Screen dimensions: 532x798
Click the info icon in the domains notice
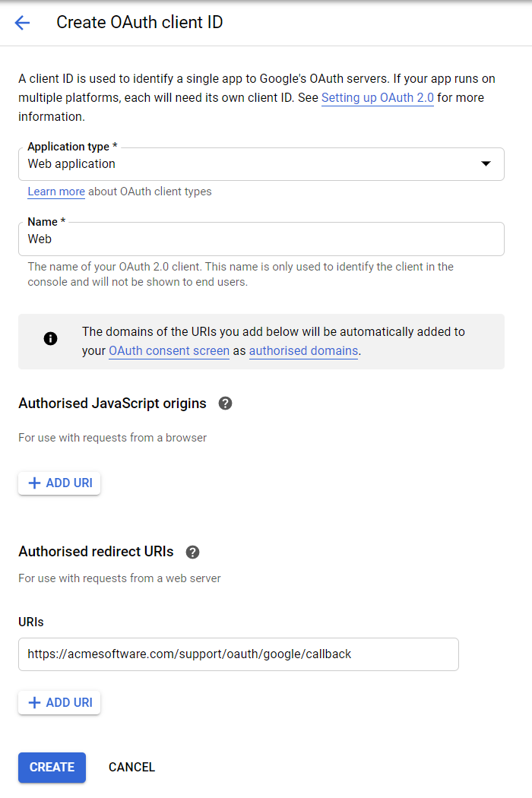point(50,338)
